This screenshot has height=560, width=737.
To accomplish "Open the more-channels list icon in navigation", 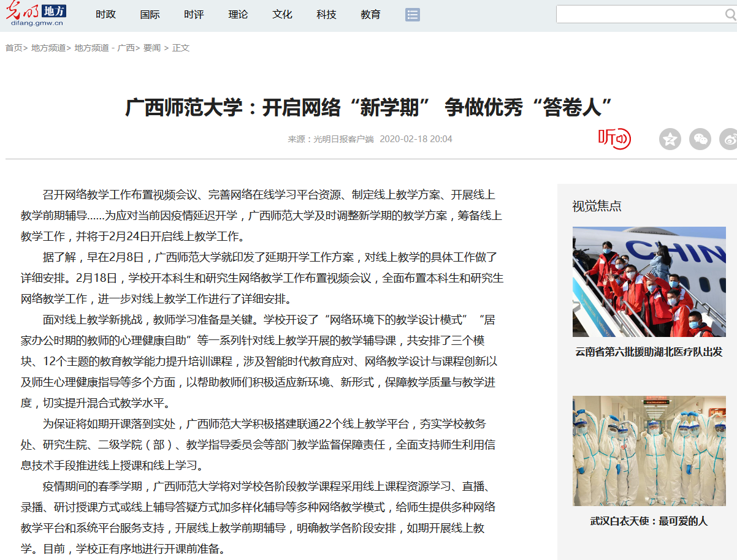I will coord(413,15).
